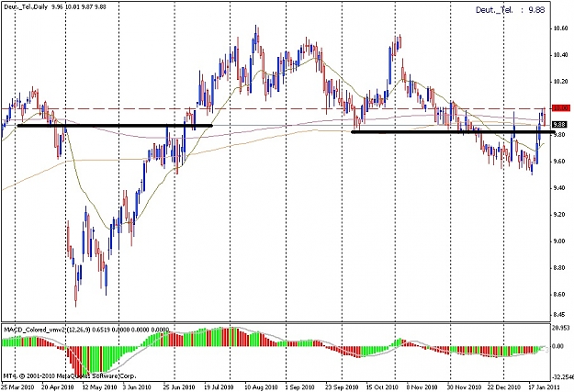The height and width of the screenshot is (392, 574).
Task: Click the 10 Aug 2010 date label
Action: pyautogui.click(x=261, y=386)
